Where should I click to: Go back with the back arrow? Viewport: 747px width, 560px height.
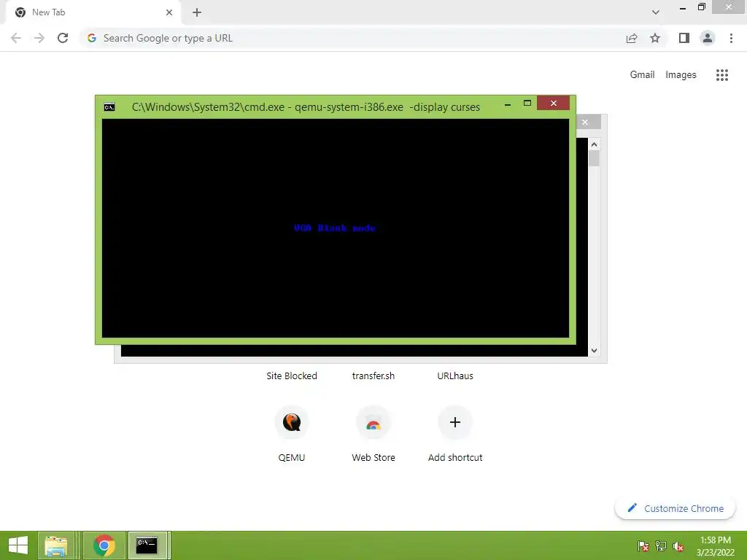click(16, 38)
